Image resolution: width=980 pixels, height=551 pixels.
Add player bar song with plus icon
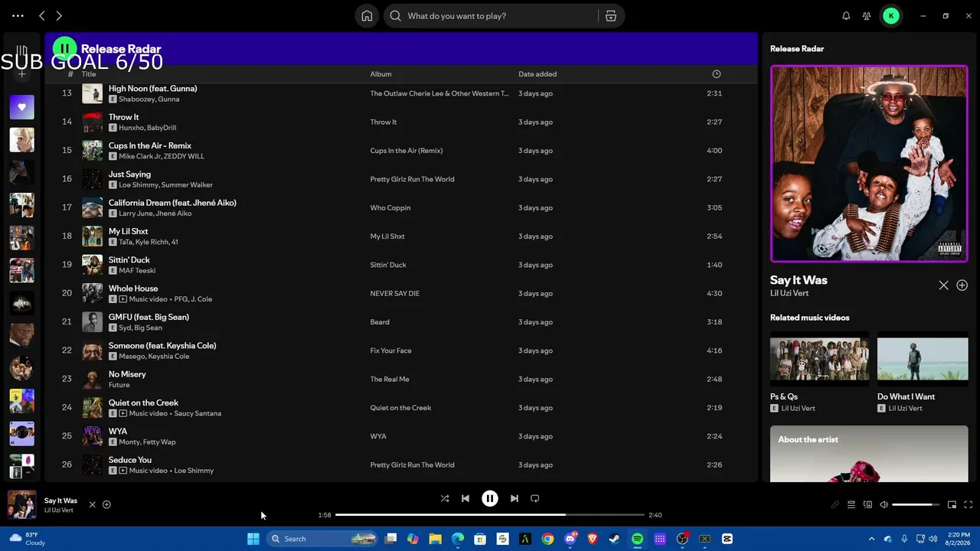tap(107, 505)
